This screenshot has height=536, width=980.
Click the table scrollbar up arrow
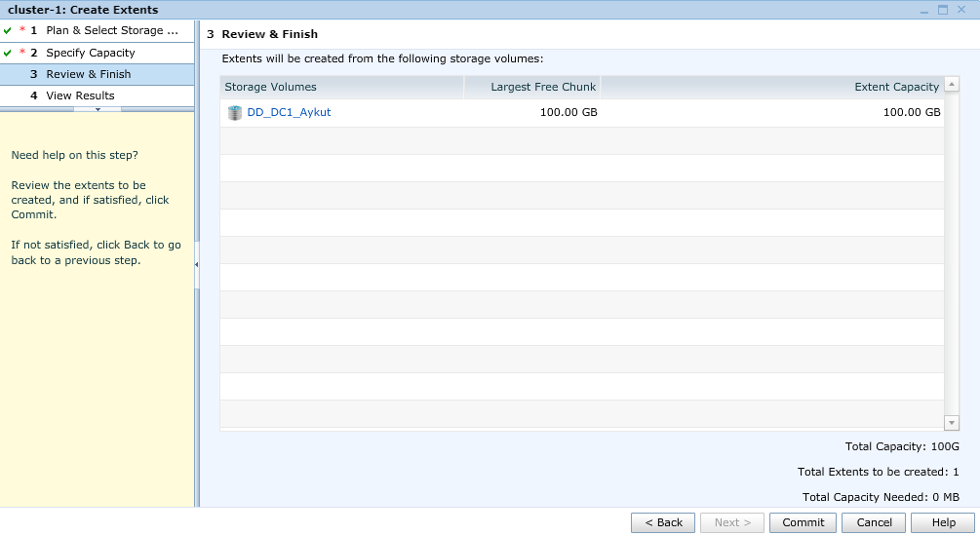pyautogui.click(x=952, y=84)
